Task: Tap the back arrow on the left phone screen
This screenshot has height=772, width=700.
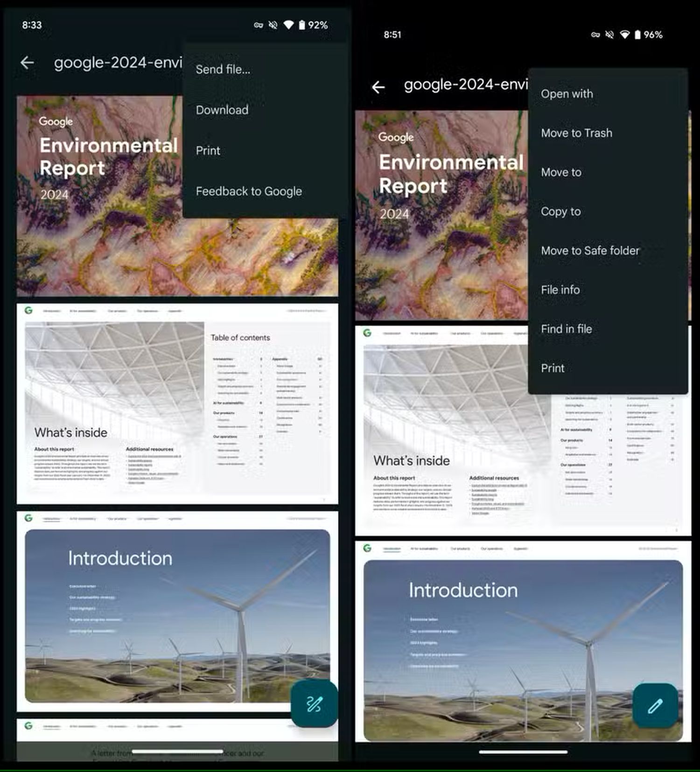Action: click(x=28, y=63)
